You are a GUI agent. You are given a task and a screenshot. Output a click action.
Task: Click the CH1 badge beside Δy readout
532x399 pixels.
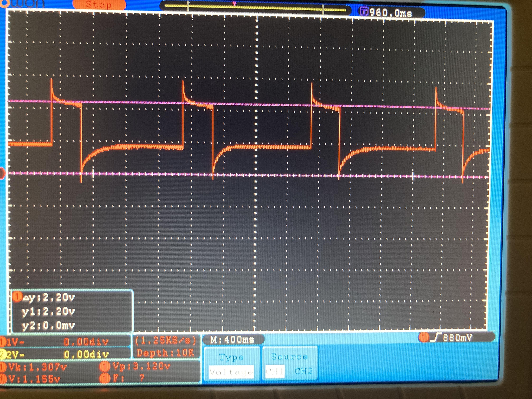tap(17, 297)
